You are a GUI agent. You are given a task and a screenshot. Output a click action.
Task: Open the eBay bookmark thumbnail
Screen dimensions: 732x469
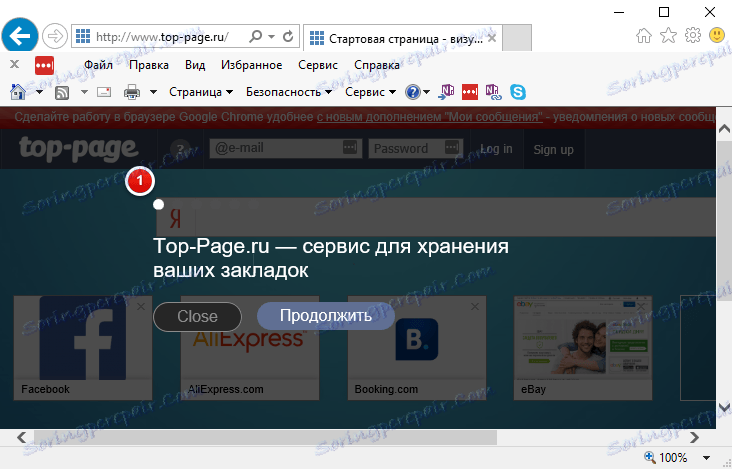[x=583, y=348]
